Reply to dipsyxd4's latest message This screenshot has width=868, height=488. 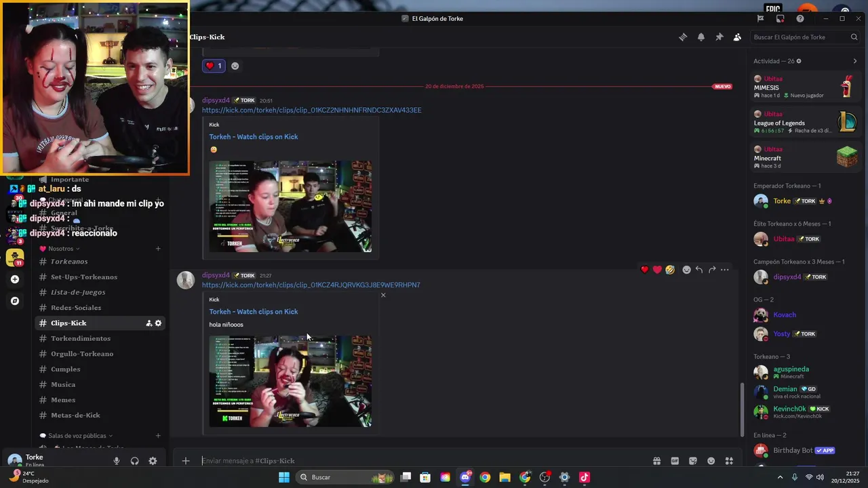(x=699, y=270)
